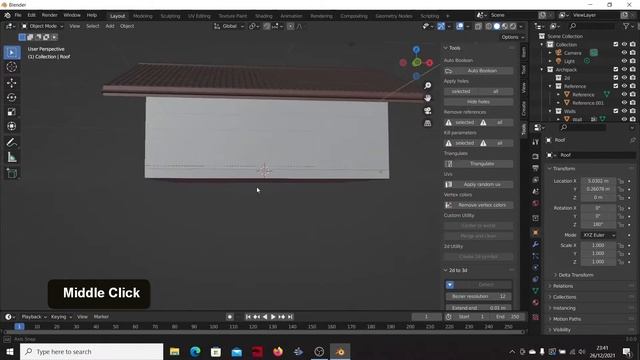
Task: Open the Modifier properties wrench tab
Action: tap(536, 244)
